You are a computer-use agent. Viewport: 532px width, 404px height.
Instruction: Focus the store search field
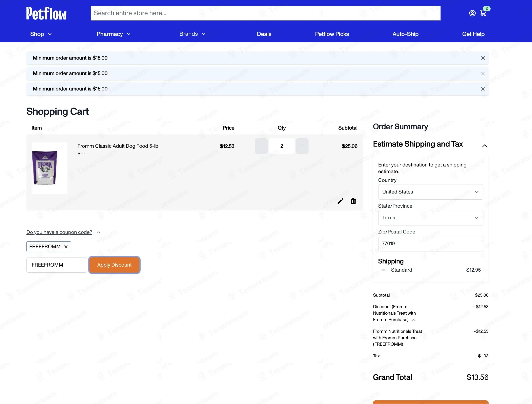click(x=266, y=13)
